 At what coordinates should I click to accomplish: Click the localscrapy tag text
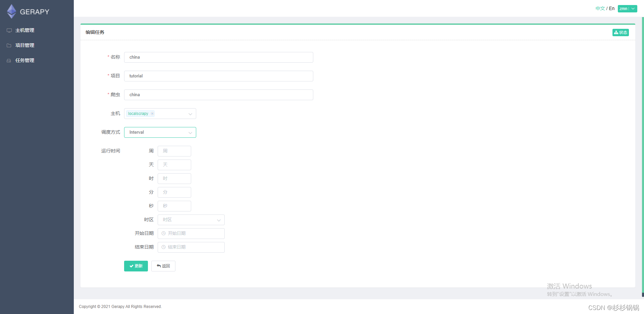coord(138,114)
